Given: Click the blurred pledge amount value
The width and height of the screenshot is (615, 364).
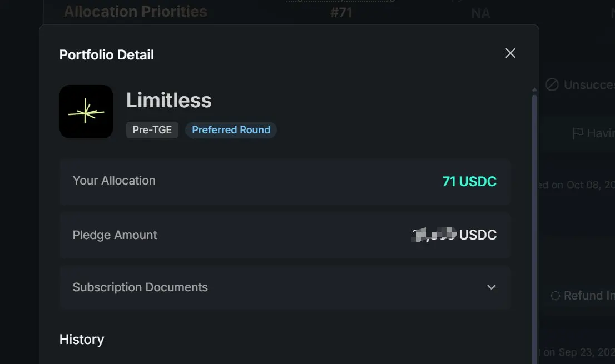Looking at the screenshot, I should click(434, 235).
